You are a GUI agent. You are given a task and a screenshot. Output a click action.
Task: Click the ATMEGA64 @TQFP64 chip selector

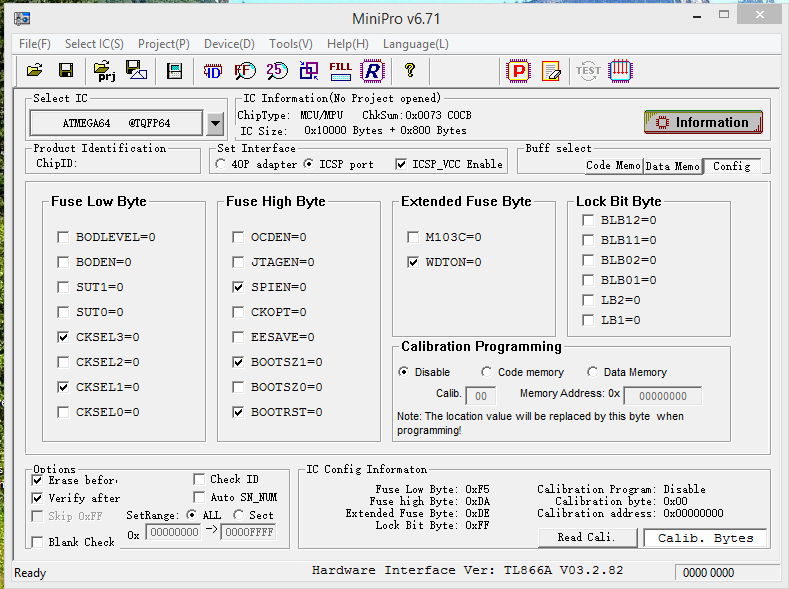click(x=116, y=123)
